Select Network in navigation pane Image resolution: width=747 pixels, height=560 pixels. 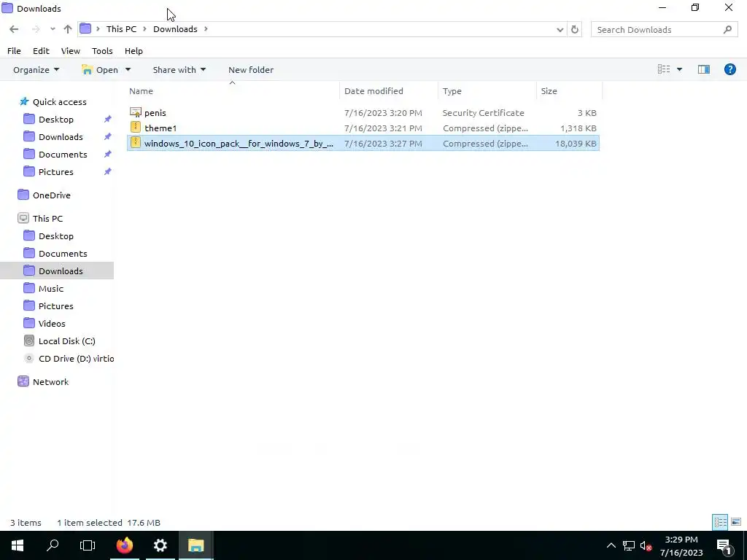pyautogui.click(x=50, y=382)
